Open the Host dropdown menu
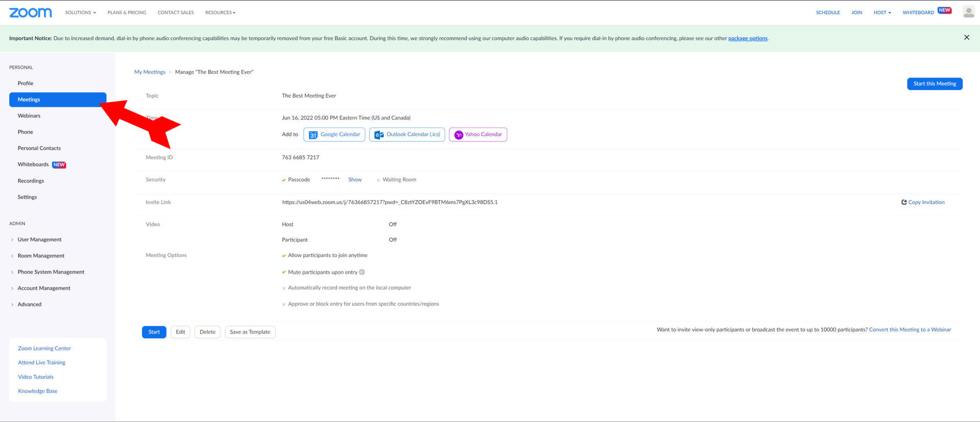980x422 pixels. pyautogui.click(x=882, y=12)
